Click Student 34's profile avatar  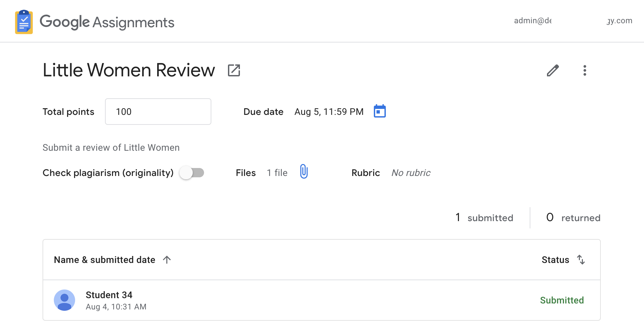coord(64,300)
